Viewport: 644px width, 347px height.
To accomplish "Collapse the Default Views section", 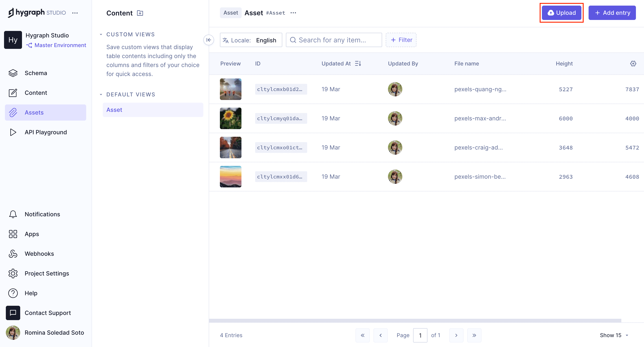I will pos(101,94).
